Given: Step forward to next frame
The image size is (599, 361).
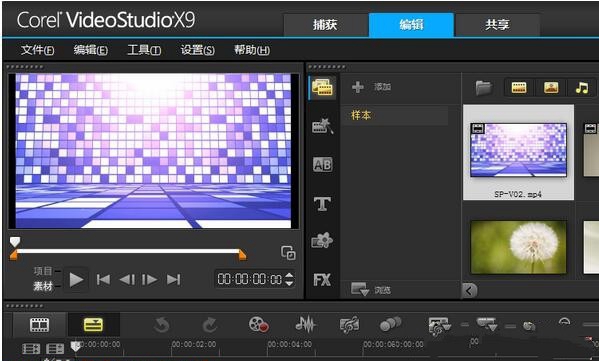Looking at the screenshot, I should click(x=149, y=280).
